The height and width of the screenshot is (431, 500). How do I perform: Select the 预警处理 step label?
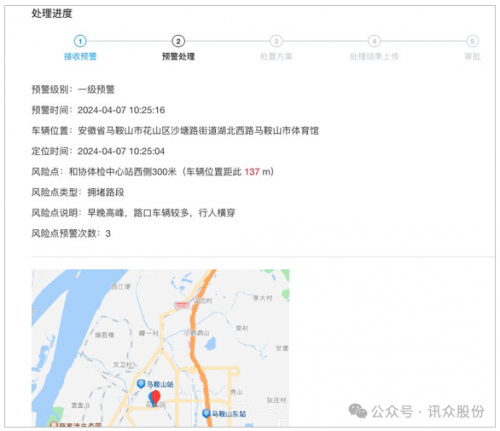(178, 56)
